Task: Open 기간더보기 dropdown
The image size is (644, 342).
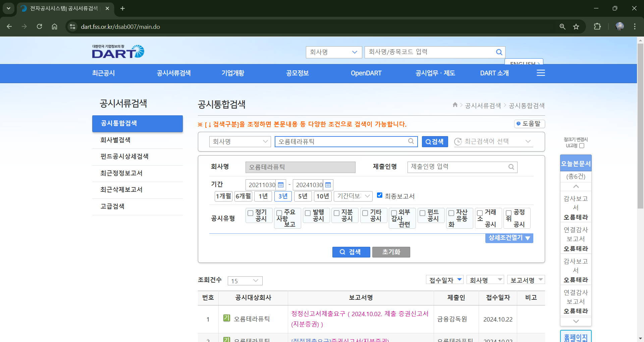Action: pyautogui.click(x=353, y=196)
